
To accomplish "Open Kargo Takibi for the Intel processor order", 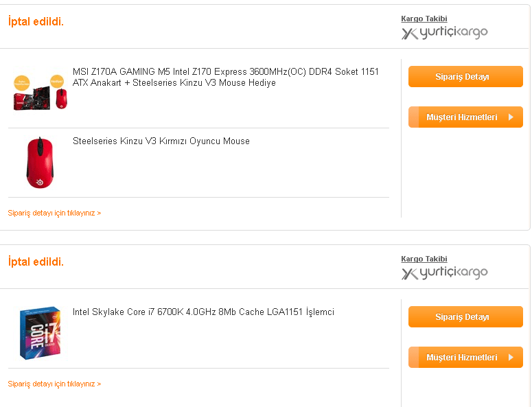I will pos(424,259).
